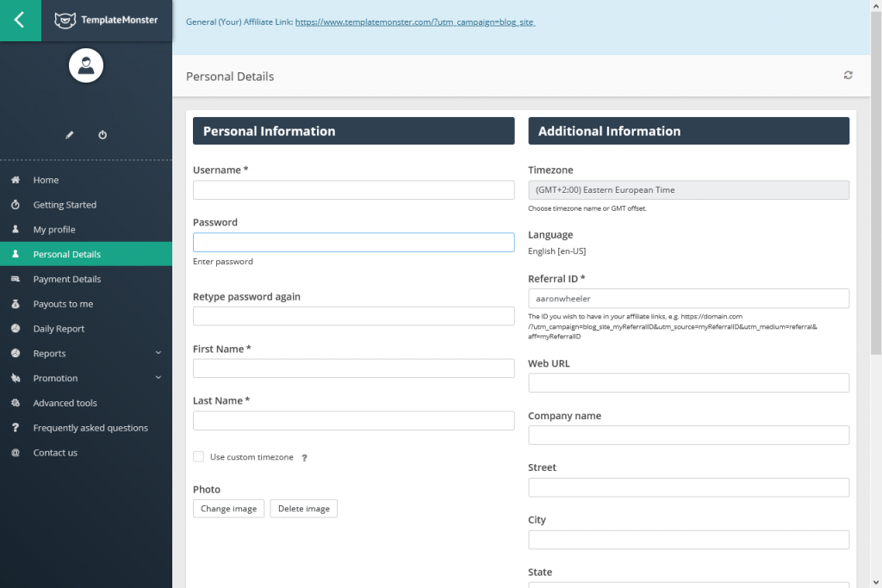Click the help question mark beside custom timezone
The height and width of the screenshot is (588, 882).
point(304,458)
